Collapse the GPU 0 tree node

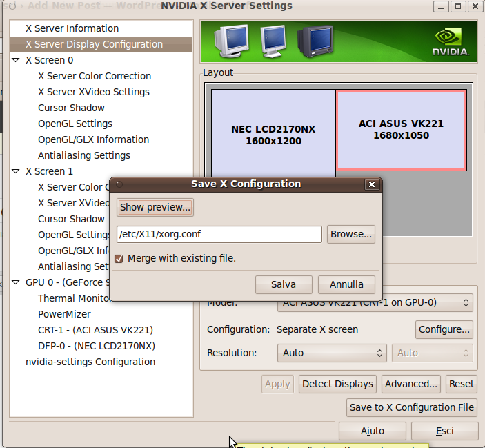15,282
